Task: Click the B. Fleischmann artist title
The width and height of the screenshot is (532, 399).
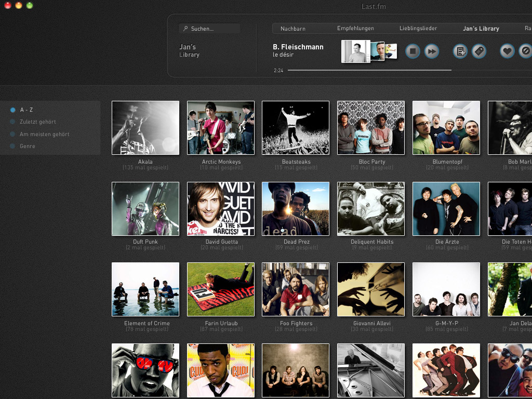Action: tap(298, 47)
